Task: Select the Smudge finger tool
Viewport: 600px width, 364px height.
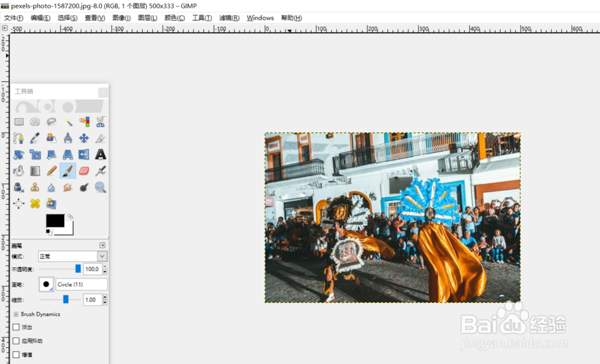Action: (68, 187)
